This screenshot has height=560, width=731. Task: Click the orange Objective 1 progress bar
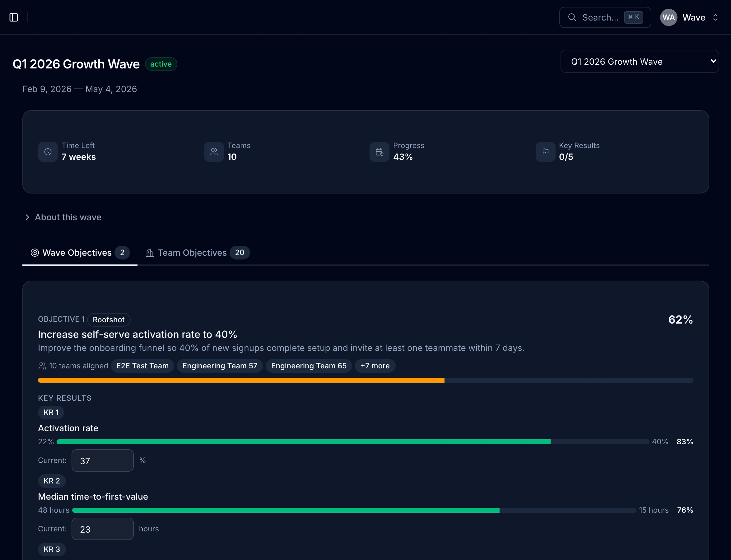tap(366, 380)
